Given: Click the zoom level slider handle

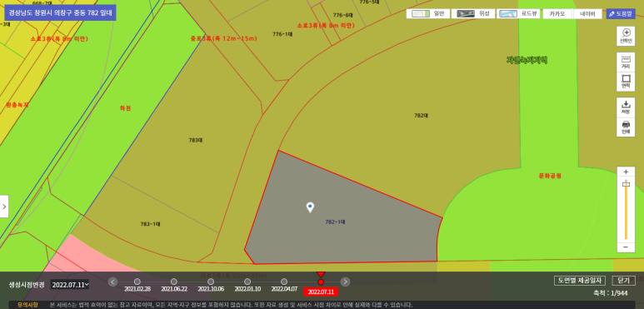Looking at the screenshot, I should point(626,184).
